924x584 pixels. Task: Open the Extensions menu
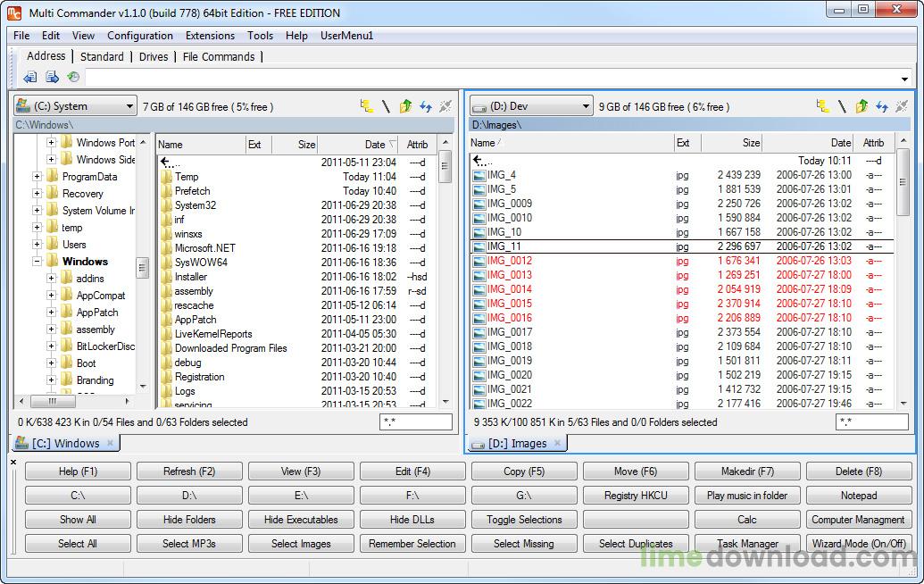coord(211,36)
